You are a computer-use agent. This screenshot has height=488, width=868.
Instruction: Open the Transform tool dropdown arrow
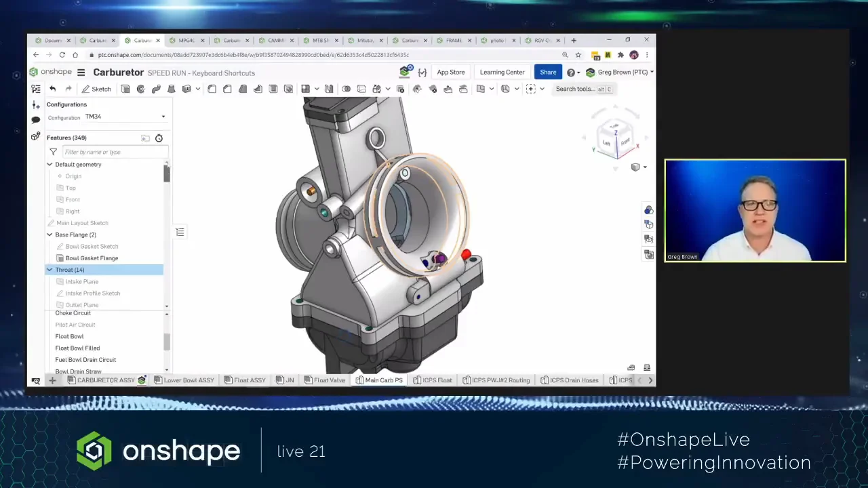[387, 89]
